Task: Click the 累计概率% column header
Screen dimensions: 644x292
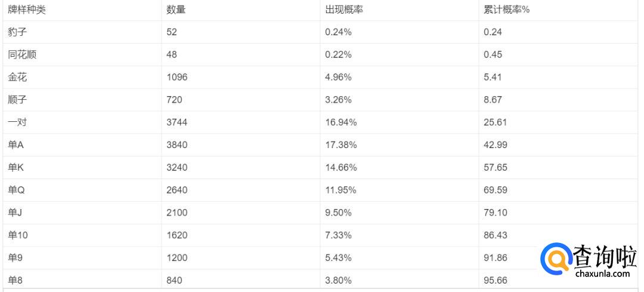Action: tap(507, 10)
